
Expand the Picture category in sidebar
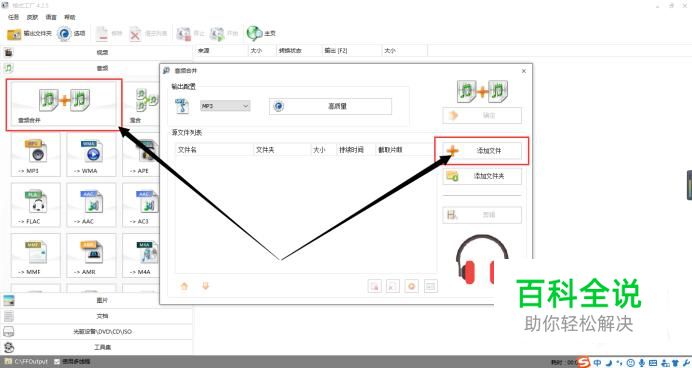97,300
